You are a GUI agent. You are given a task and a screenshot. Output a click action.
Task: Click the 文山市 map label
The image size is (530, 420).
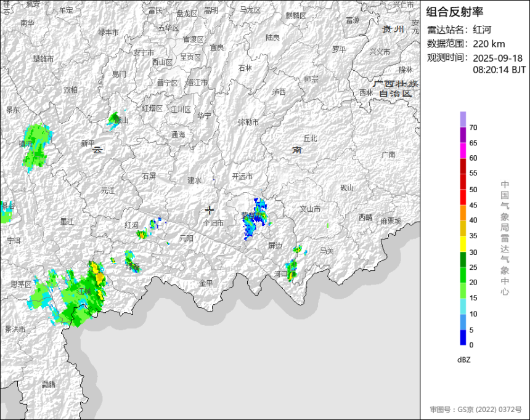tap(310, 209)
